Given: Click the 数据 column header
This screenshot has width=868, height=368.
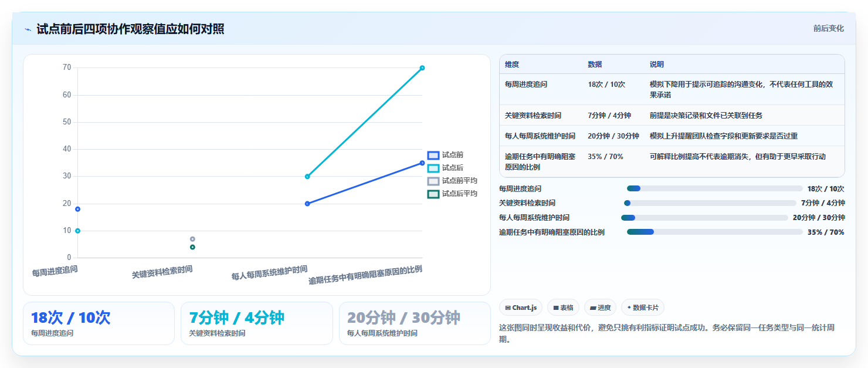Looking at the screenshot, I should tap(595, 65).
